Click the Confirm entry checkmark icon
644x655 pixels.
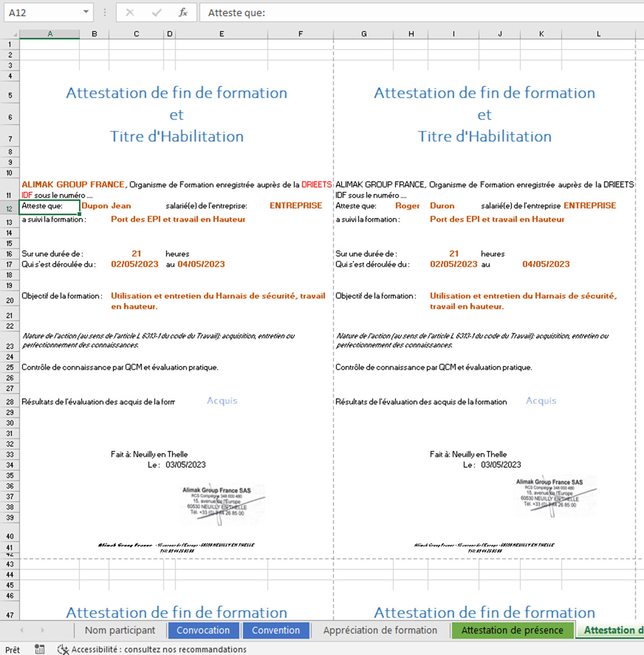[157, 12]
